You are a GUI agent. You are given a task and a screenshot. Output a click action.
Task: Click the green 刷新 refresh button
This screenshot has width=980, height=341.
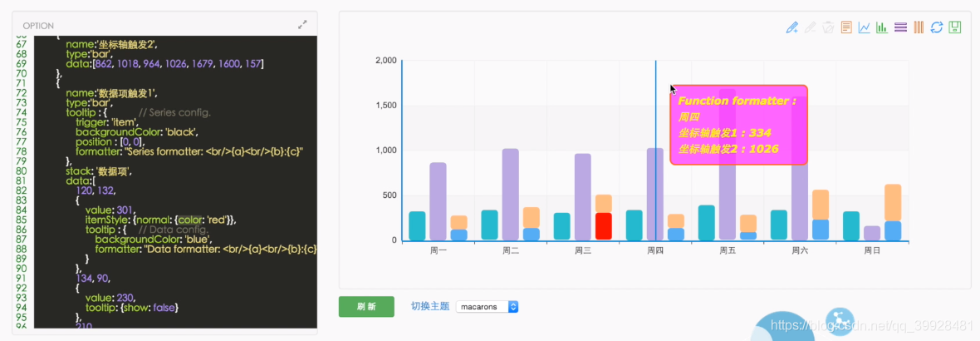point(366,307)
